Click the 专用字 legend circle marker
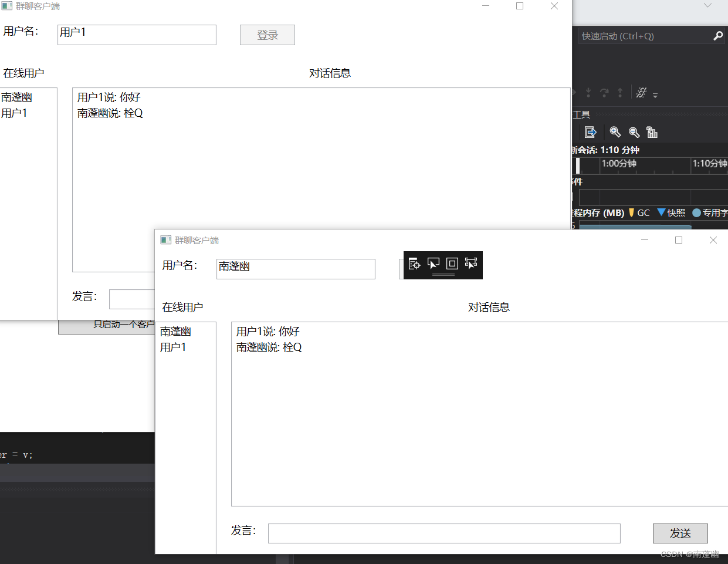Image resolution: width=728 pixels, height=564 pixels. click(696, 212)
